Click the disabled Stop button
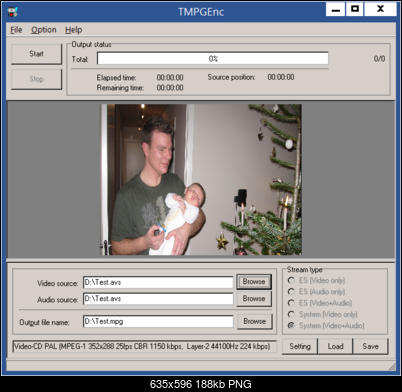This screenshot has width=402, height=392. (37, 79)
